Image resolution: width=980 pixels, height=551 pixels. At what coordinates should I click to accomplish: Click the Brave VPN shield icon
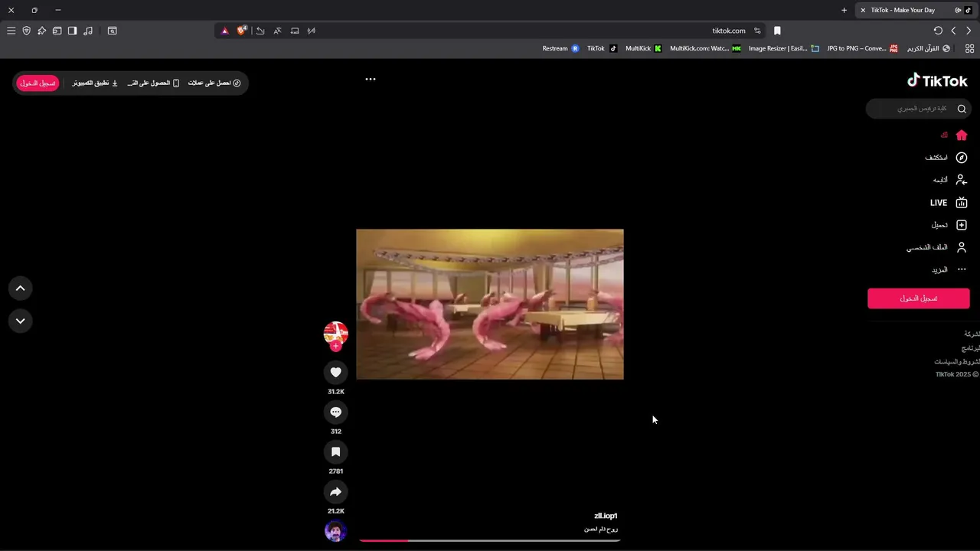coord(26,31)
